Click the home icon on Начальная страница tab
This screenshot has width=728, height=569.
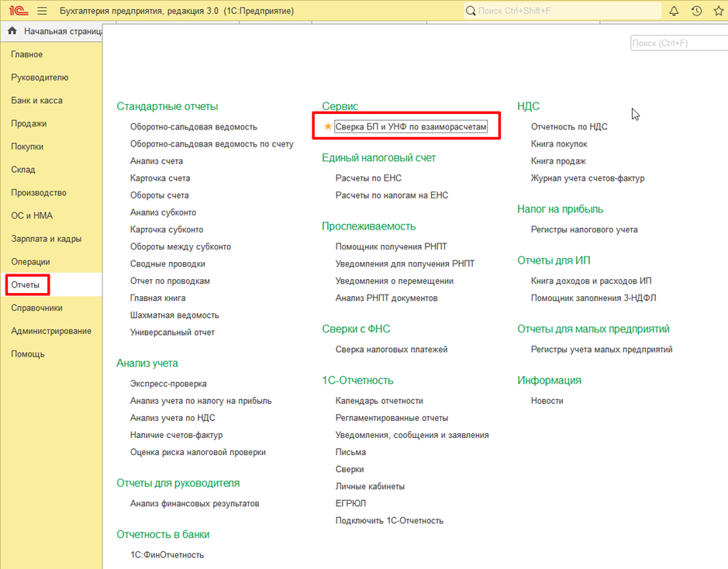12,31
